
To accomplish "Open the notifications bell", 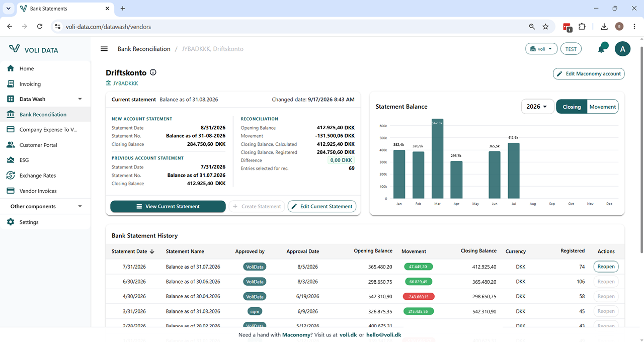I will pos(601,49).
